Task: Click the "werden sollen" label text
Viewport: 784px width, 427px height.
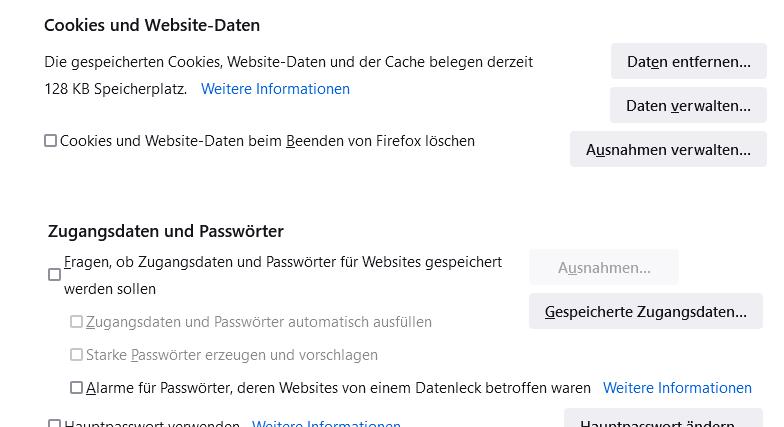Action: [x=110, y=289]
